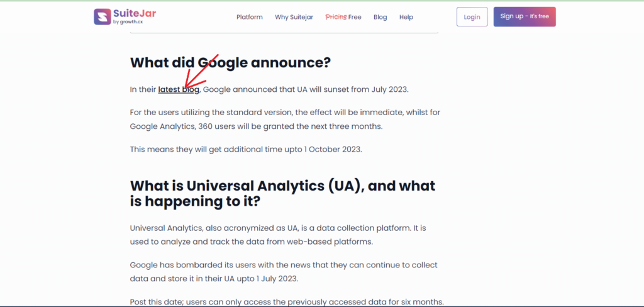Click the SuiteJar wordmark text
Screen dimensions: 644x307
coord(135,14)
